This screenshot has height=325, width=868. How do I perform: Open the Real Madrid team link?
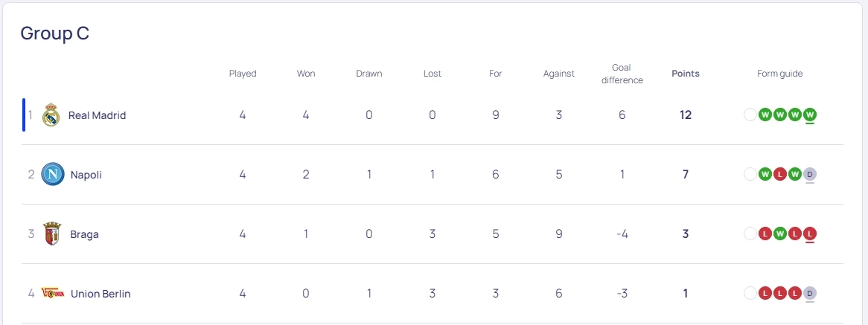(97, 115)
